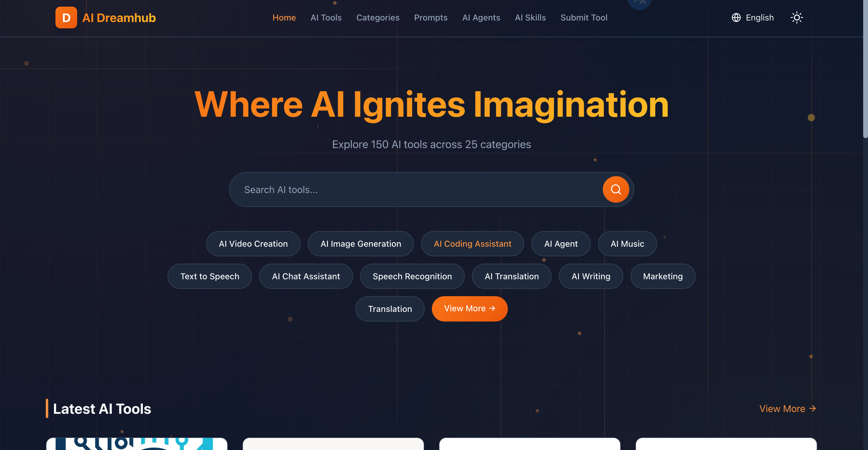The width and height of the screenshot is (868, 450).
Task: Open the Submit Tool page
Action: [x=584, y=17]
